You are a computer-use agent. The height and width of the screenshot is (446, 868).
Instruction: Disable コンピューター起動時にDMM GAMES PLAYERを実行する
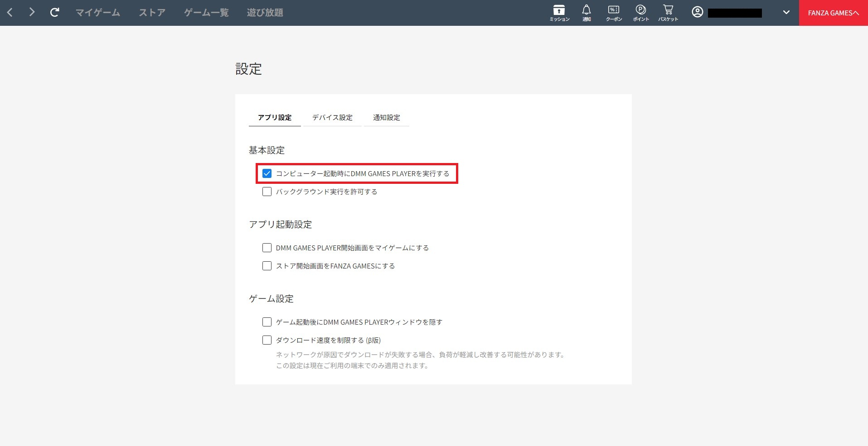coord(267,173)
